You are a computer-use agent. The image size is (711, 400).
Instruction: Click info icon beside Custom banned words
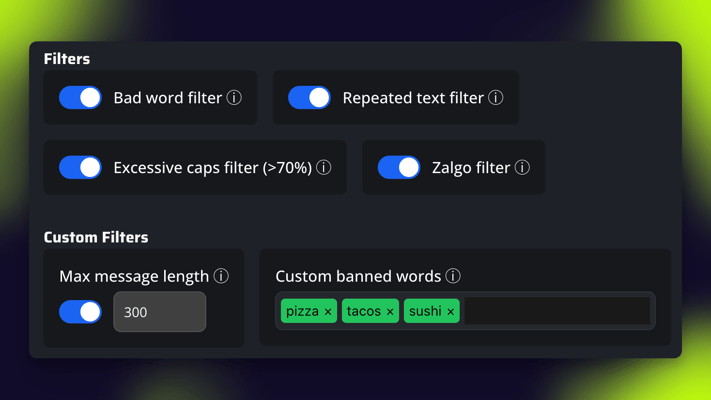pos(453,276)
